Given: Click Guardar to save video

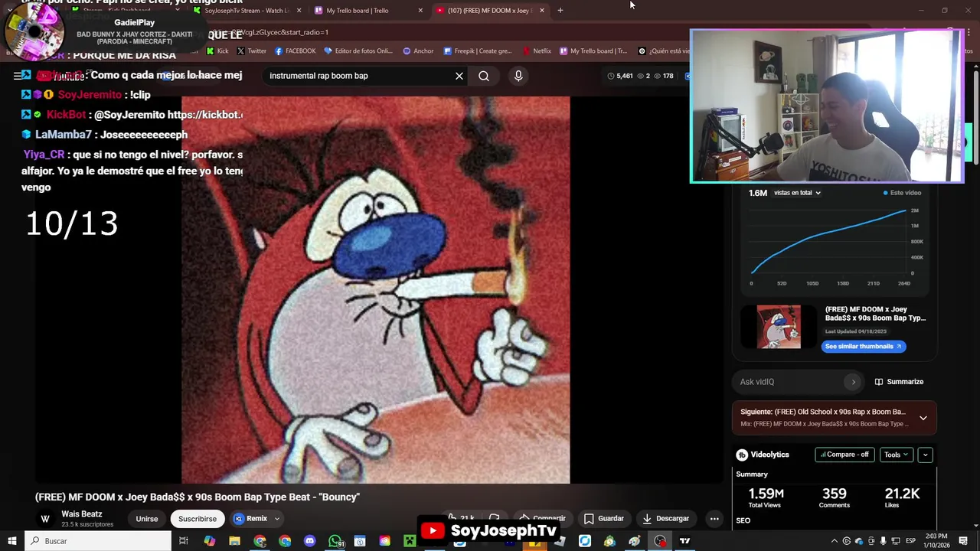Looking at the screenshot, I should [603, 519].
